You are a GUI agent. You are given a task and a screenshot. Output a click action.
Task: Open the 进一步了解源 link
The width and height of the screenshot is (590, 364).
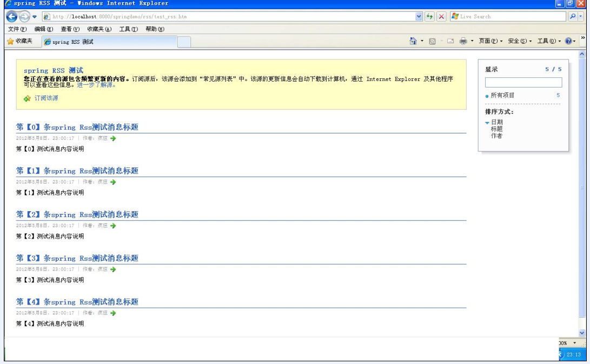click(96, 85)
